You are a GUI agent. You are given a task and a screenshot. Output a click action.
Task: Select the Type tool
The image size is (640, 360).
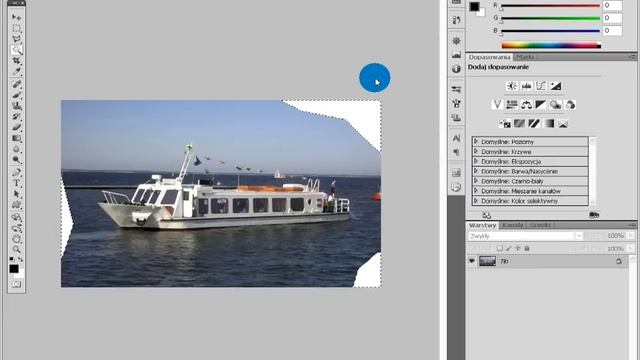pyautogui.click(x=16, y=183)
